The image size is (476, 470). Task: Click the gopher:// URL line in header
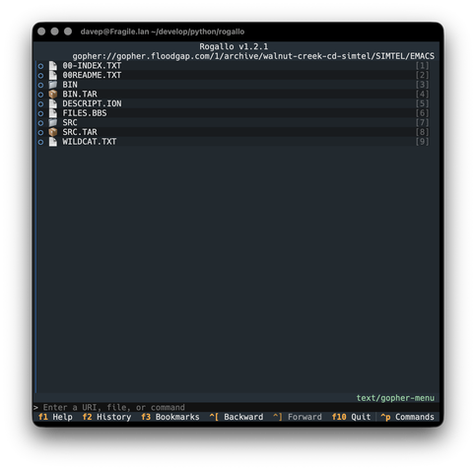(253, 56)
